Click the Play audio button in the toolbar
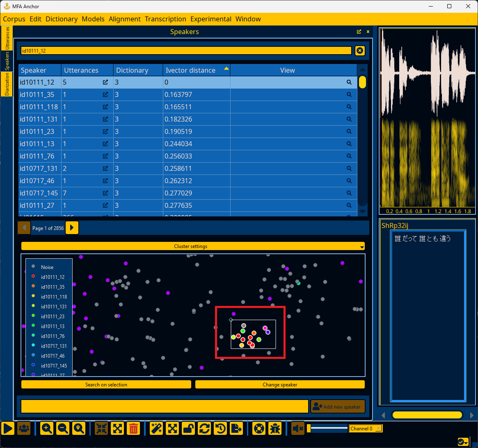 pyautogui.click(x=8, y=428)
